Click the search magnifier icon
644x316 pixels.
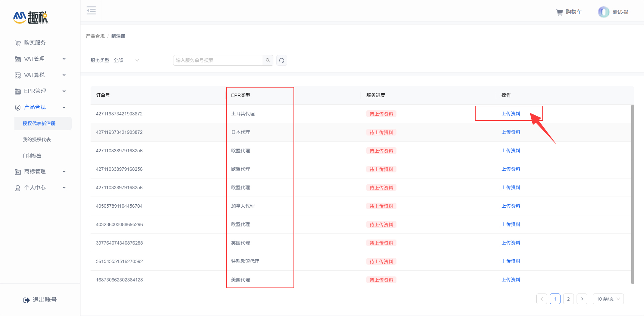(x=268, y=60)
